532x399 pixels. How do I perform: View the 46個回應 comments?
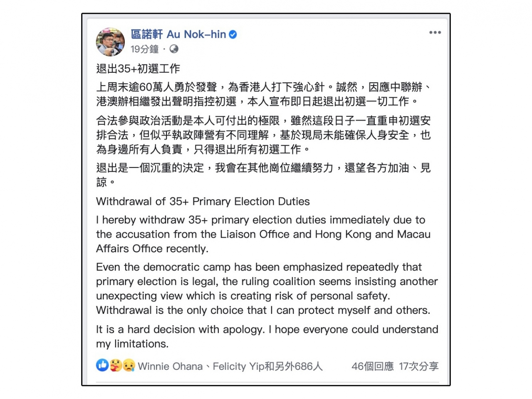tap(372, 366)
